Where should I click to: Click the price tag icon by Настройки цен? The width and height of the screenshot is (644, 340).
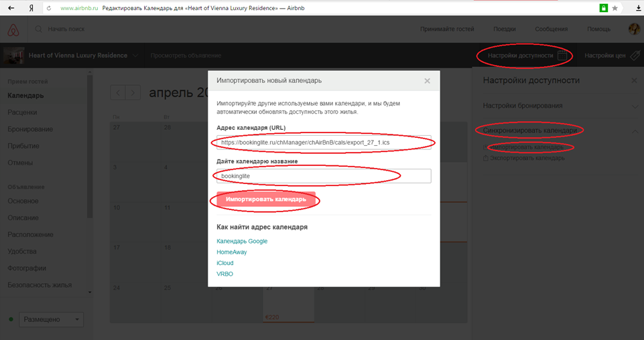pos(635,56)
